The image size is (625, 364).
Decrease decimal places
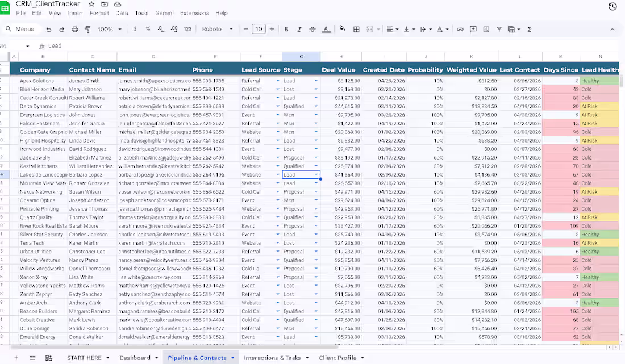pos(161,29)
